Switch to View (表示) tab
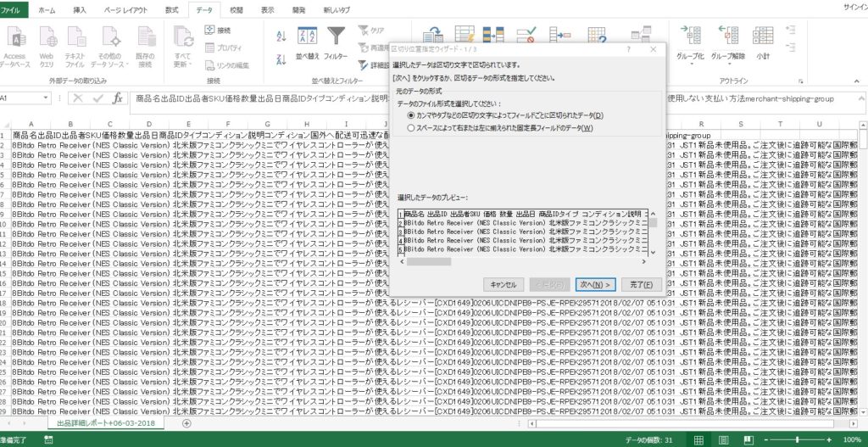 tap(267, 10)
